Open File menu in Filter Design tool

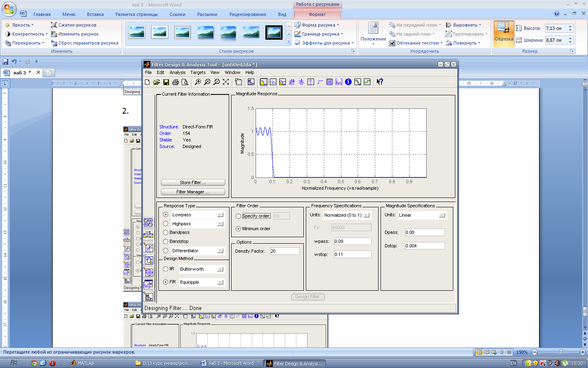click(x=148, y=72)
